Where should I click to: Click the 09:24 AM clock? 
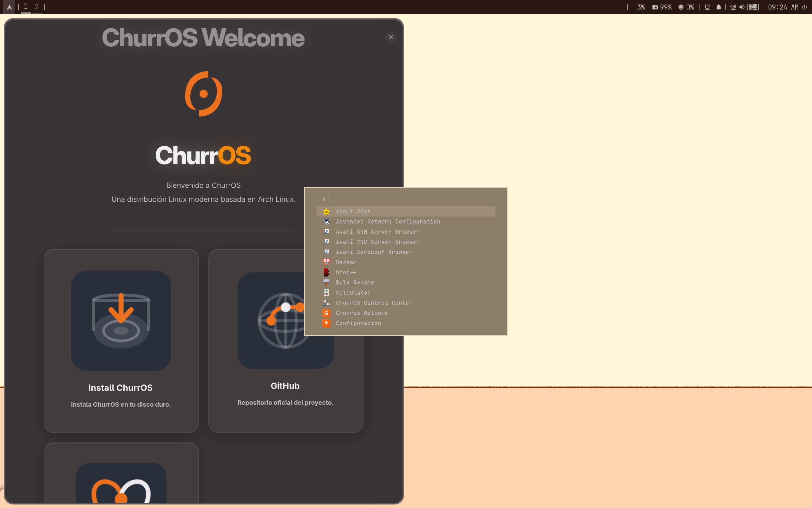783,7
